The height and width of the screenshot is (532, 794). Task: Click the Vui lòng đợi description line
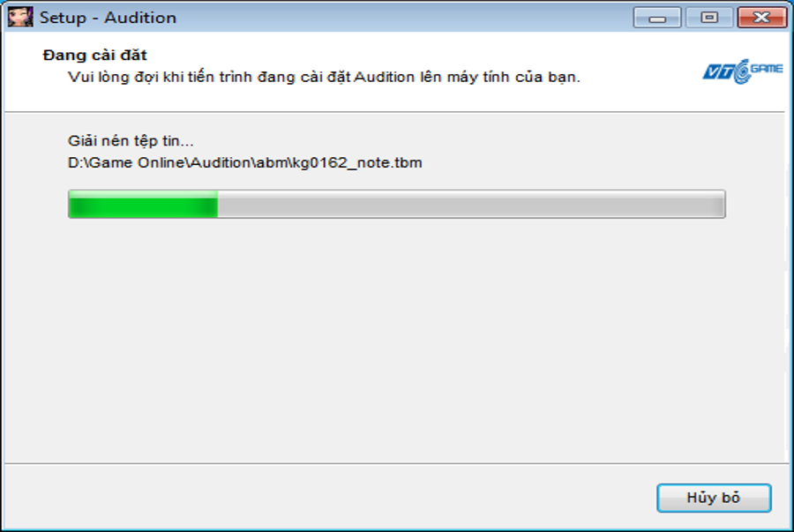(324, 77)
